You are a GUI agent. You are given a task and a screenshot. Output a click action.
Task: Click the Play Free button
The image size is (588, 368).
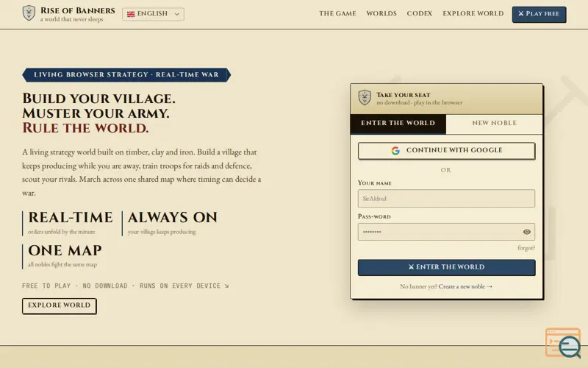539,14
